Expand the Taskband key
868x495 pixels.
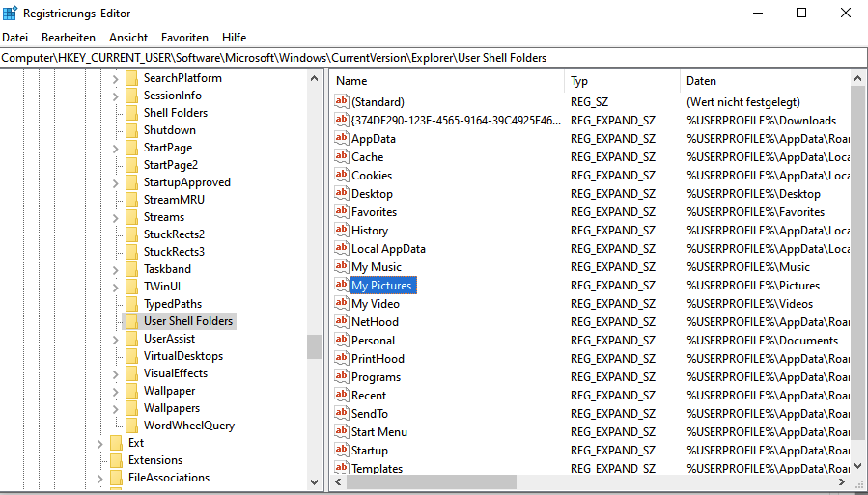(x=115, y=269)
